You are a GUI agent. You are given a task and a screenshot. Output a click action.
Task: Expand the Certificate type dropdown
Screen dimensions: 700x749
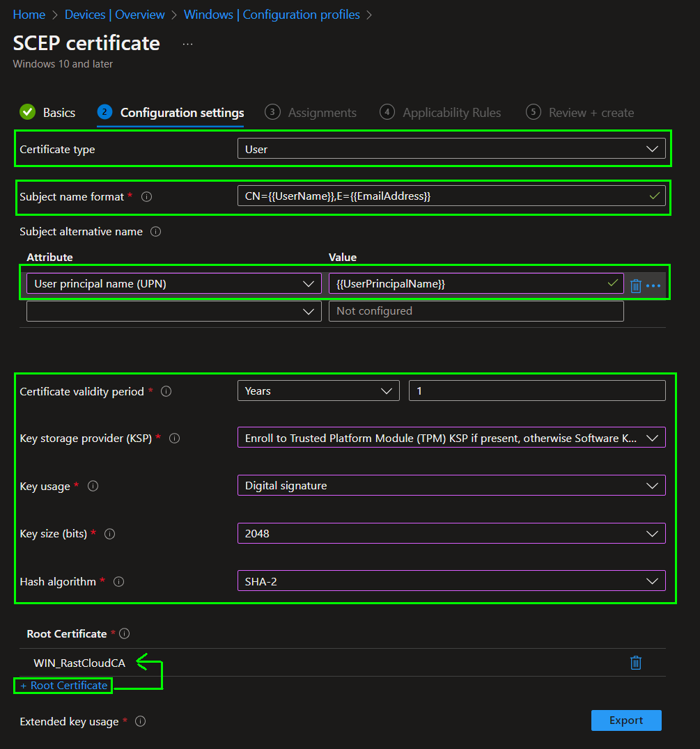(x=451, y=149)
